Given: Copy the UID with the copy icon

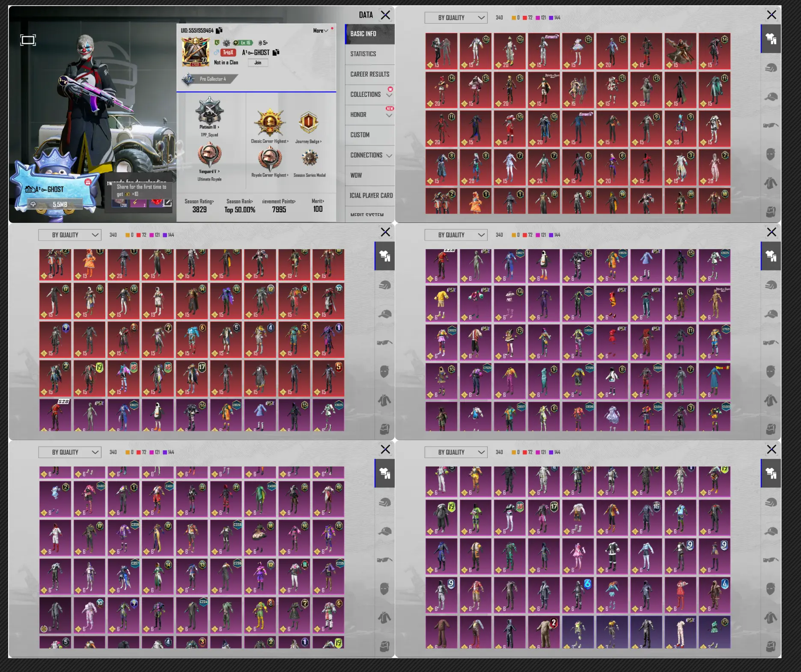Looking at the screenshot, I should coord(219,30).
